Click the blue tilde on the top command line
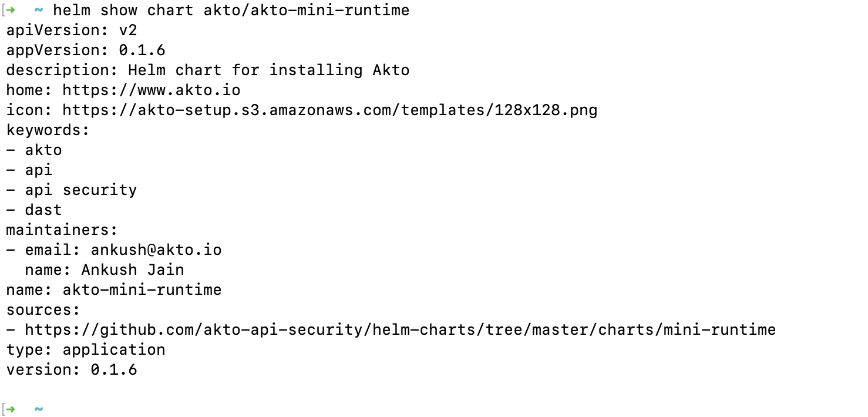 click(x=39, y=11)
